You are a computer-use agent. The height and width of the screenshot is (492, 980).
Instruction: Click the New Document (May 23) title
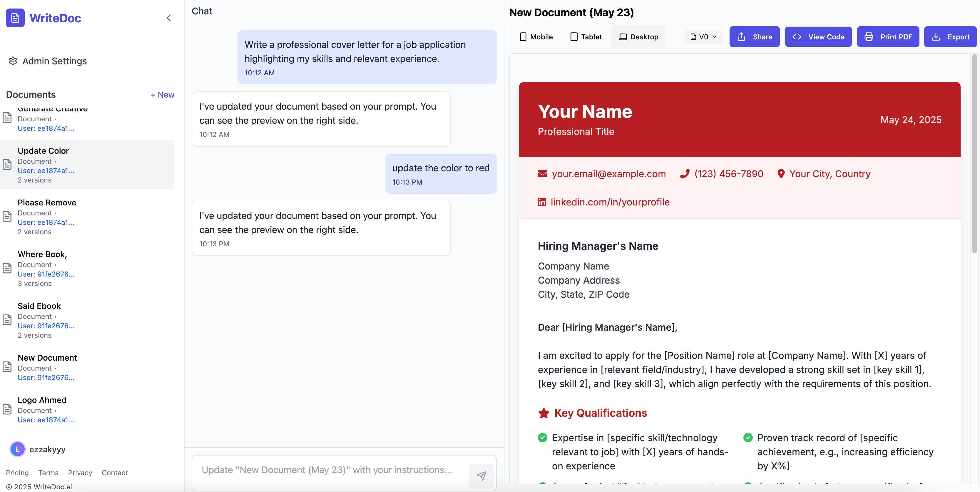[571, 13]
